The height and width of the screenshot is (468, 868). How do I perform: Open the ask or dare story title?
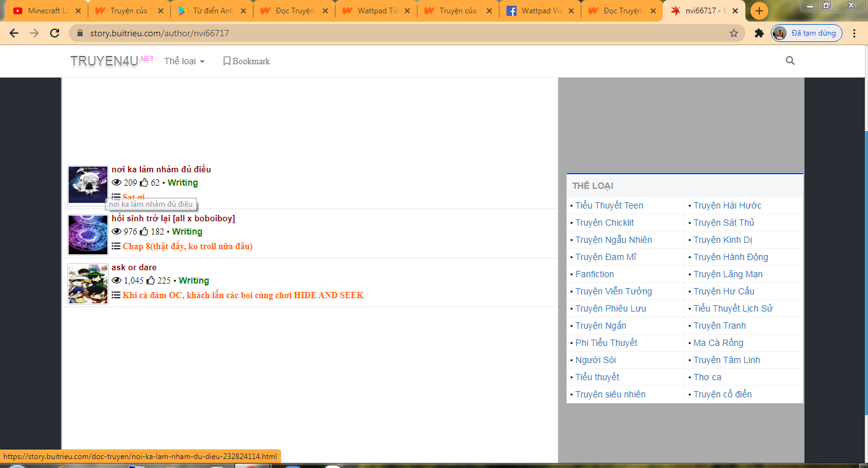coord(133,267)
